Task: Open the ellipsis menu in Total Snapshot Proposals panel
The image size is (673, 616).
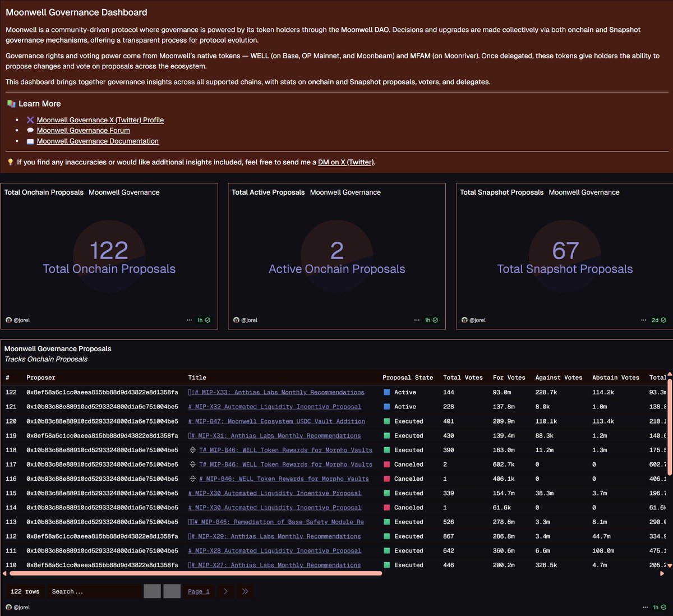Action: [644, 320]
